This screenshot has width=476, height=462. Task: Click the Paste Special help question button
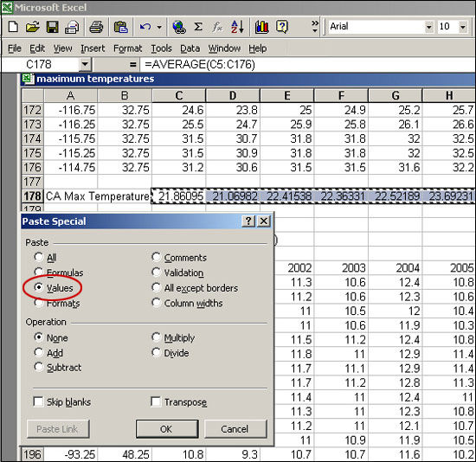(x=248, y=221)
